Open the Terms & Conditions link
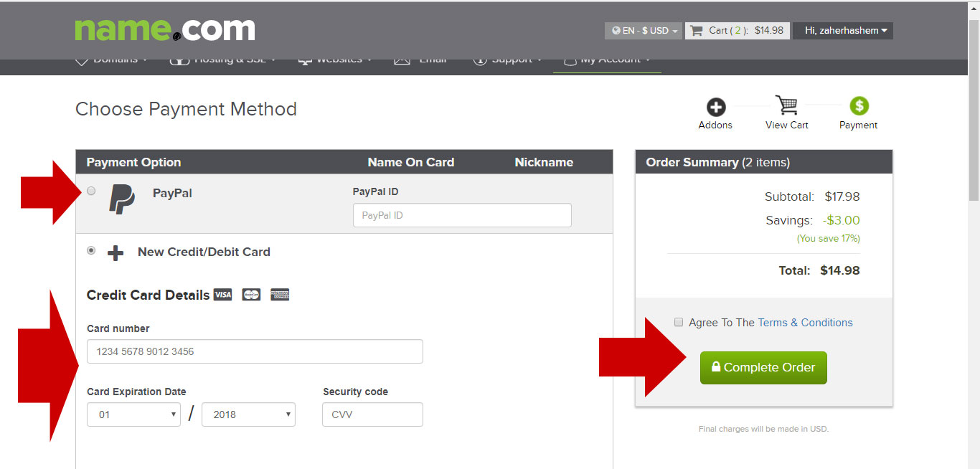Image resolution: width=980 pixels, height=469 pixels. 805,323
